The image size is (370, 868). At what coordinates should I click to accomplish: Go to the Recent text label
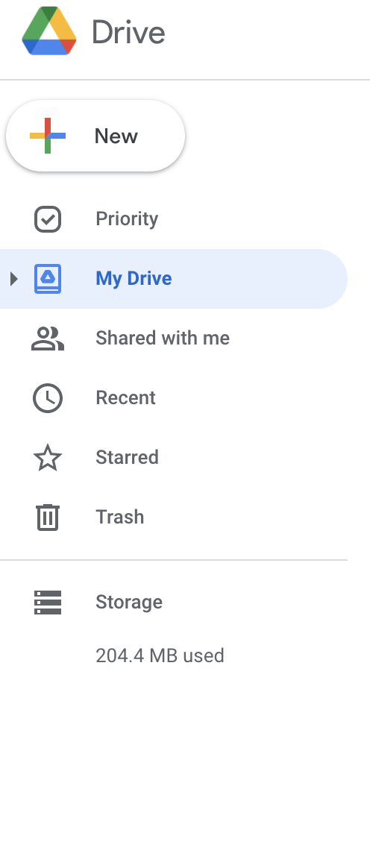(125, 398)
